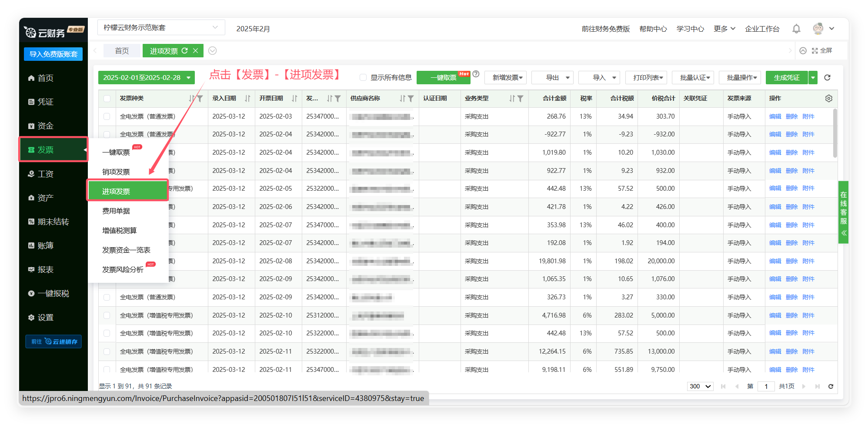The image size is (868, 424).
Task: Click the 生成凭证 button
Action: (x=786, y=77)
